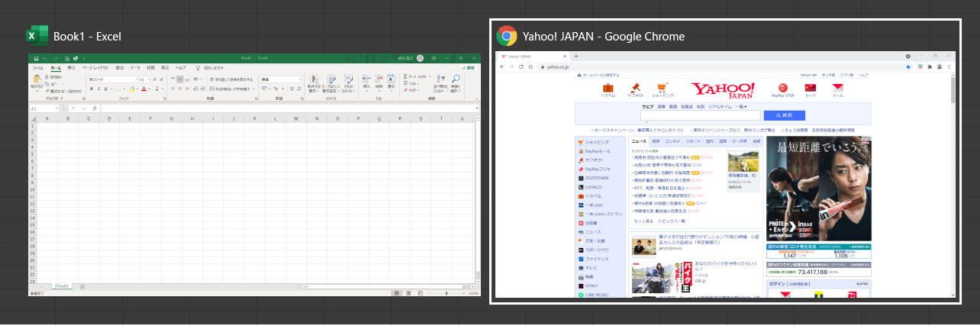Toggle Italic formatting in Excel

pyautogui.click(x=98, y=89)
